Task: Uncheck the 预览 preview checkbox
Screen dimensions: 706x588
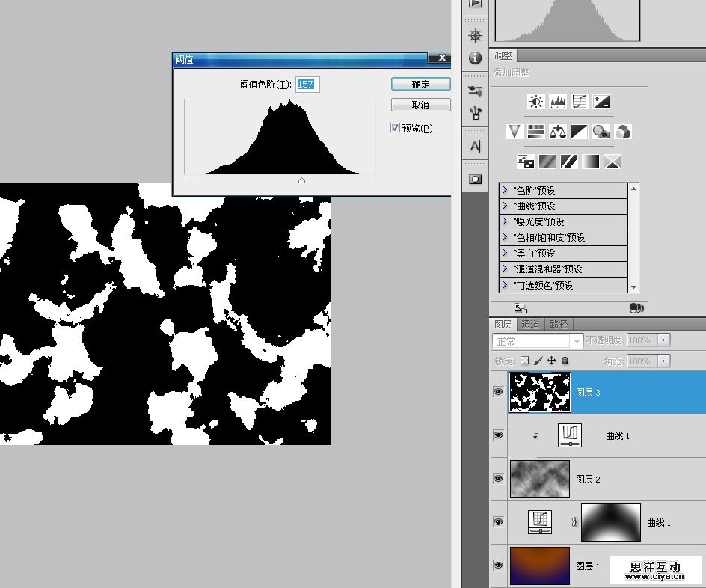Action: [396, 128]
